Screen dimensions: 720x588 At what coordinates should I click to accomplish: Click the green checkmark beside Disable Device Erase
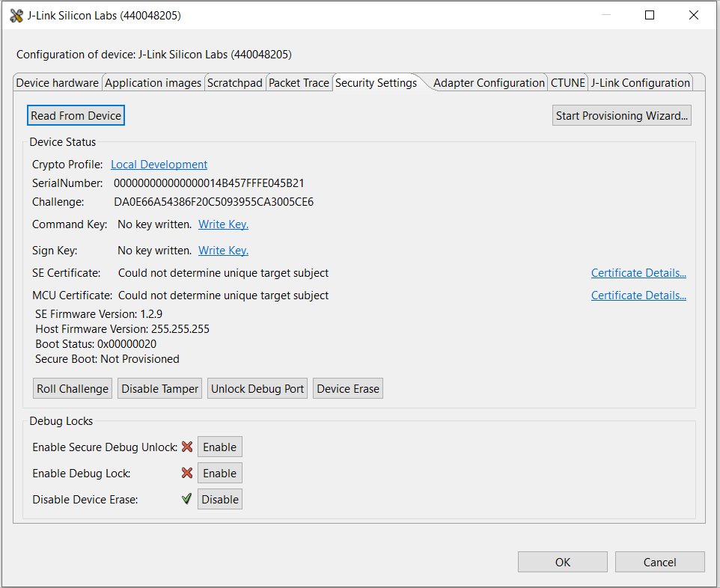tap(186, 499)
